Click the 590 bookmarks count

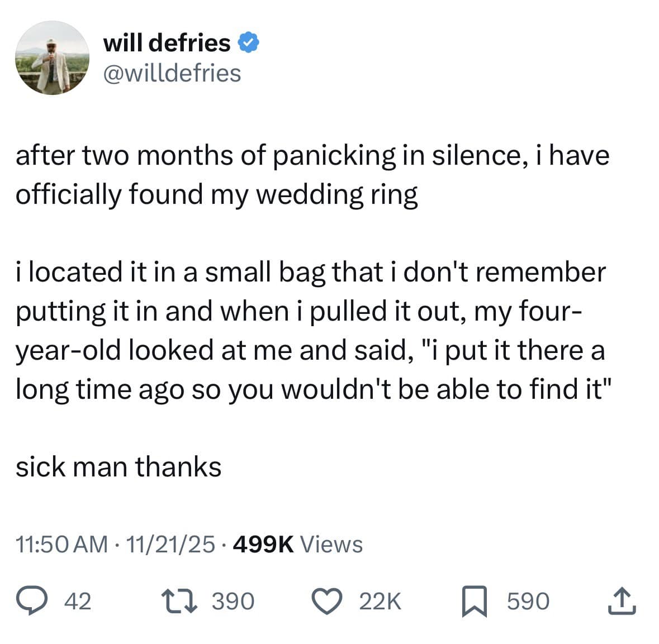tap(528, 602)
